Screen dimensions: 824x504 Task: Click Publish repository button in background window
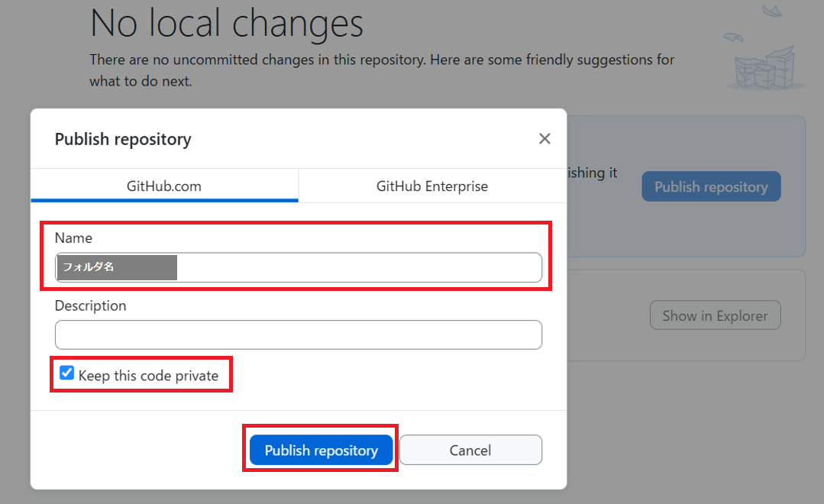coord(711,186)
